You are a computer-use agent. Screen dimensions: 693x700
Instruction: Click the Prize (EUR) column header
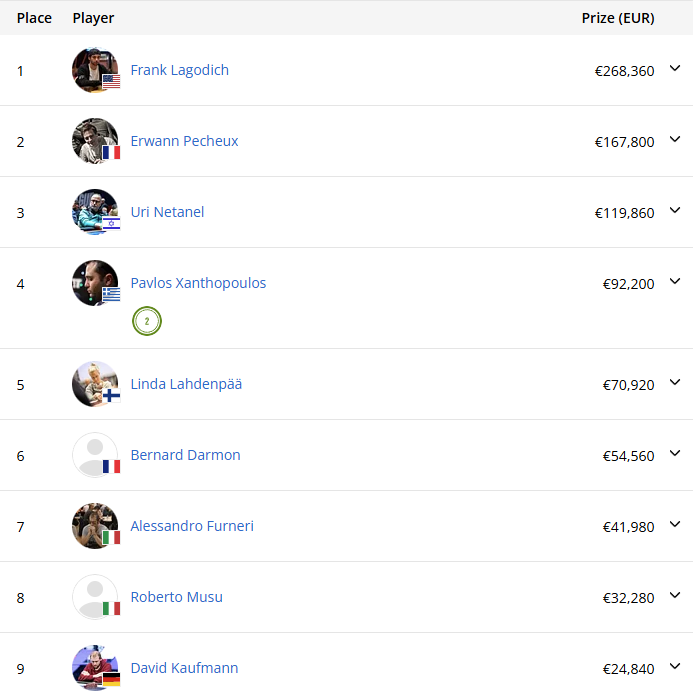coord(618,18)
